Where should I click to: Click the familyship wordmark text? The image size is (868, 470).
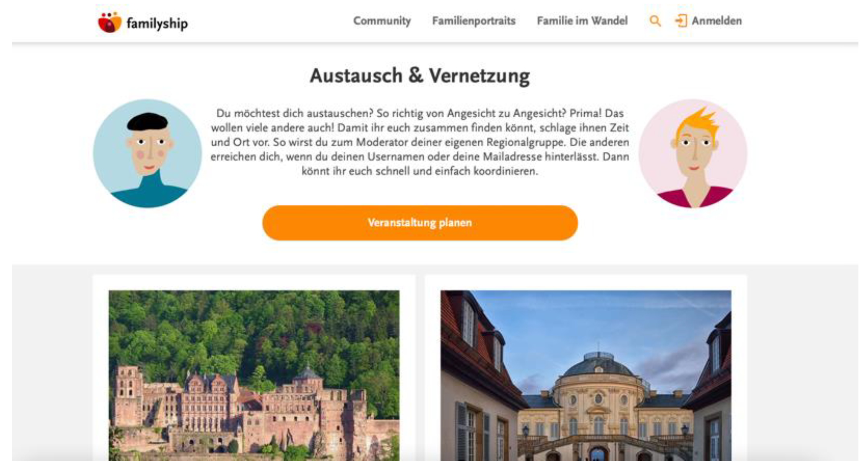click(157, 23)
